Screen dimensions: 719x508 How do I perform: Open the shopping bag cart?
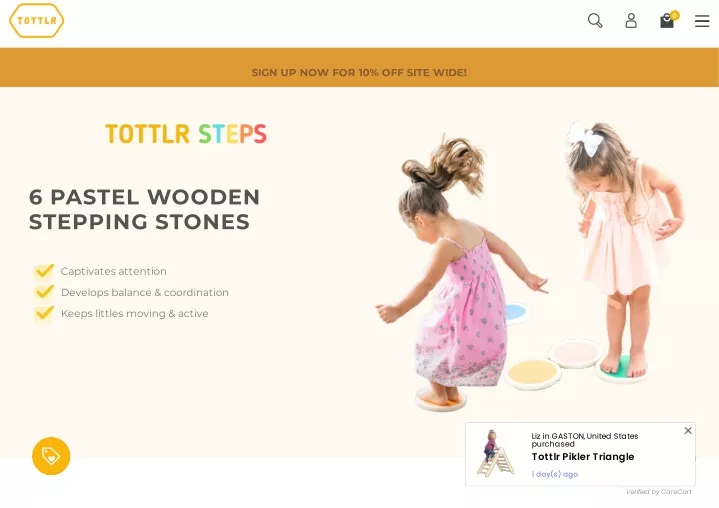click(667, 21)
